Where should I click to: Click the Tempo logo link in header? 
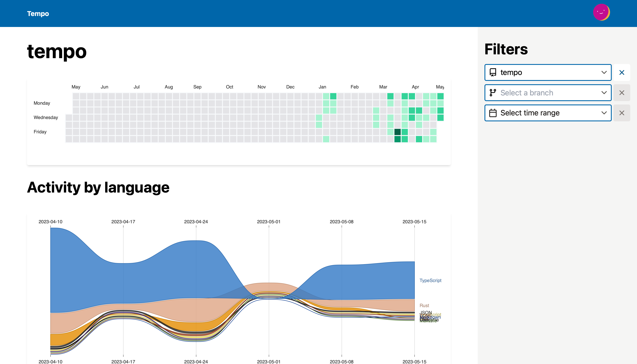[x=38, y=13]
